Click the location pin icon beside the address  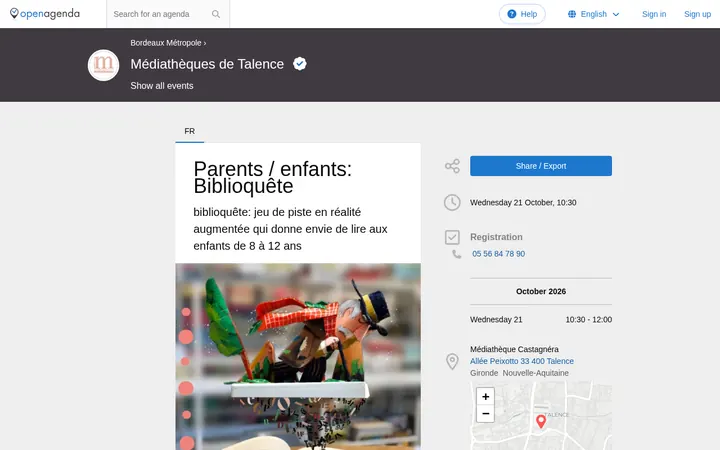tap(452, 361)
